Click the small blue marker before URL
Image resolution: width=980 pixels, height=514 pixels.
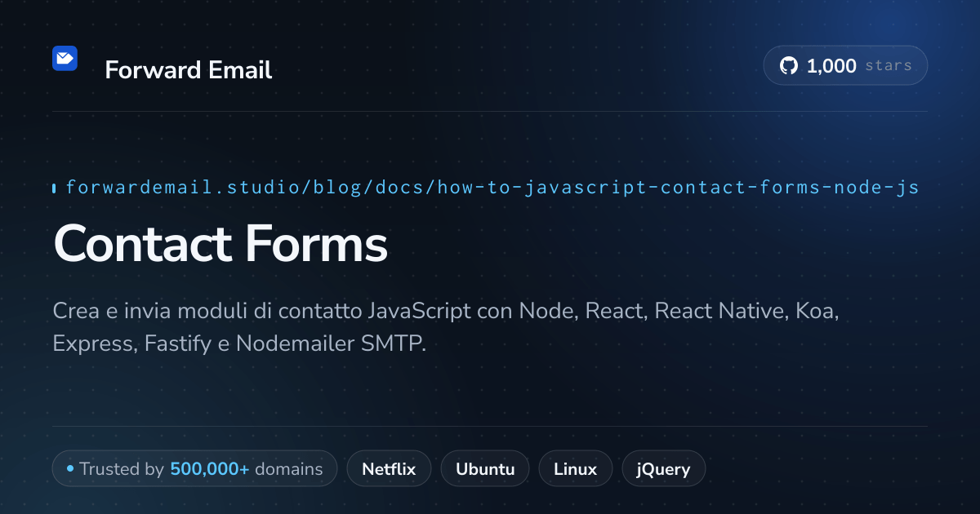coord(54,188)
